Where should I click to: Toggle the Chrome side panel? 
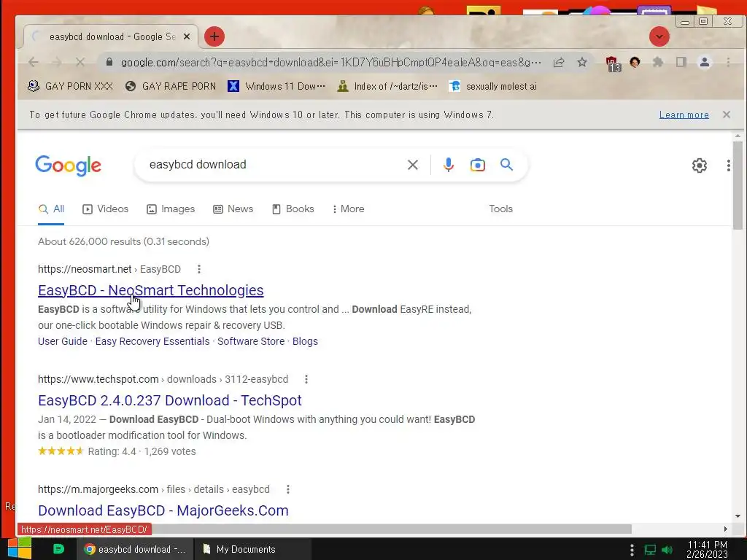681,63
